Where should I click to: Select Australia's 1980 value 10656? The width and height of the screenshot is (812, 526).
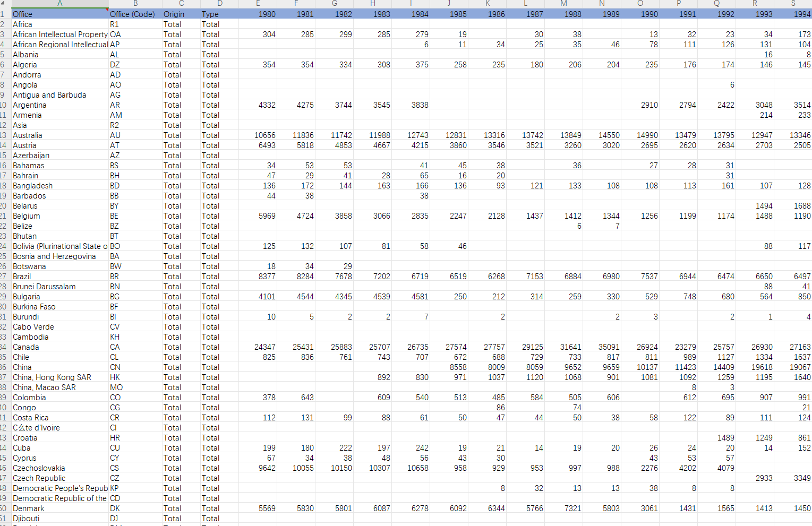[258, 135]
